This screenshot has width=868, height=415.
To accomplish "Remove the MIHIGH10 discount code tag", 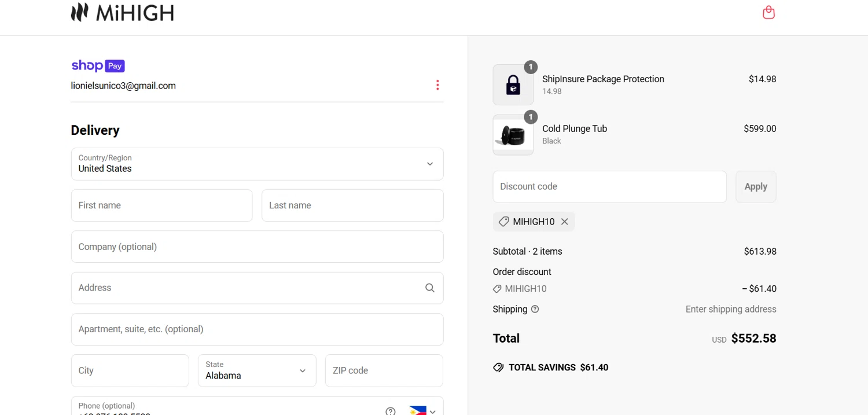I will click(x=564, y=222).
